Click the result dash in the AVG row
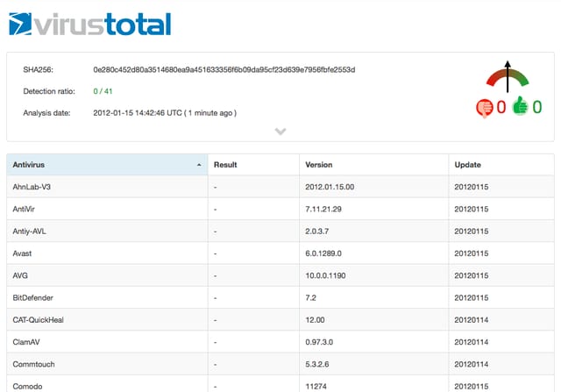 (216, 276)
